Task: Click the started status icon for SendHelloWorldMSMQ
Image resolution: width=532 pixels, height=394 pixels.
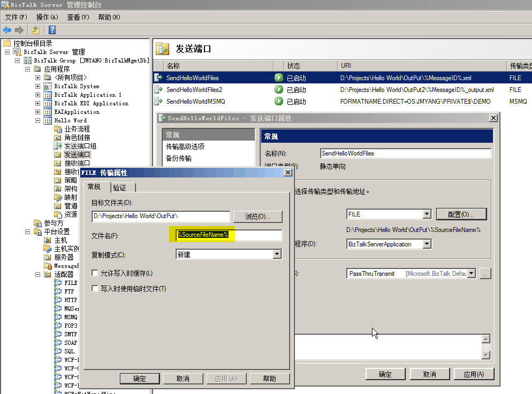Action: tap(278, 101)
